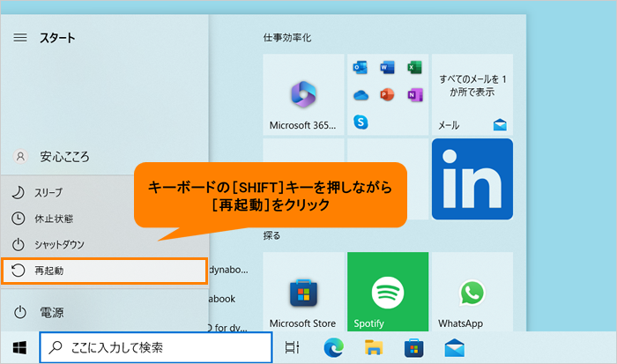Open the Spotify tile
Screen dimensions: 617x364
coord(388,292)
